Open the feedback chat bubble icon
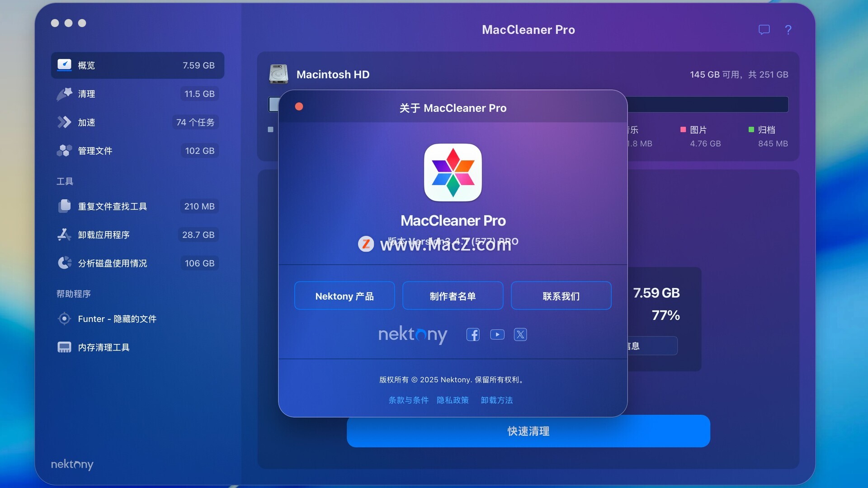Image resolution: width=868 pixels, height=488 pixels. click(x=764, y=30)
